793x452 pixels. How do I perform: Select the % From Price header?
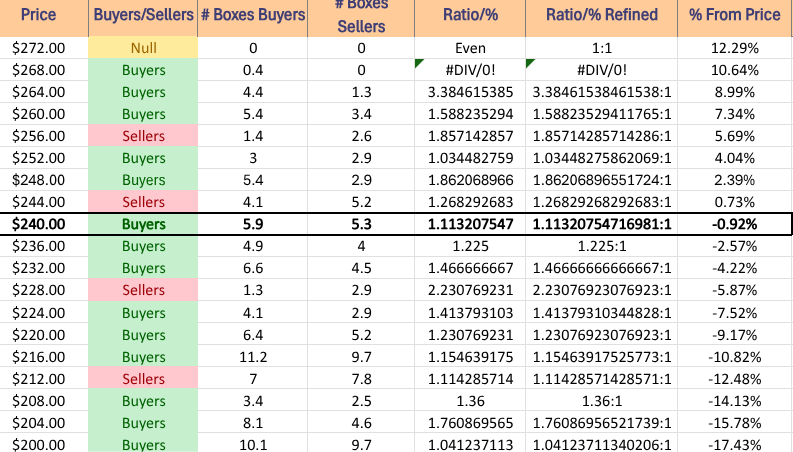[736, 16]
